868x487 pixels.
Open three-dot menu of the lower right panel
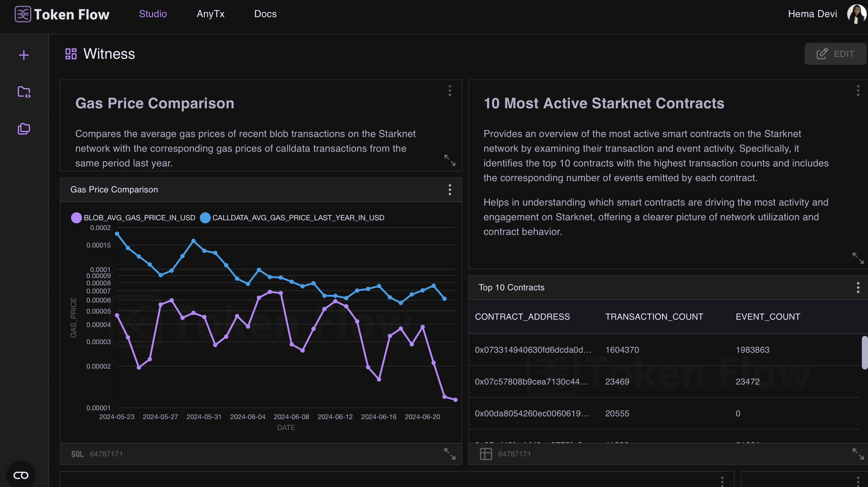coord(858,481)
